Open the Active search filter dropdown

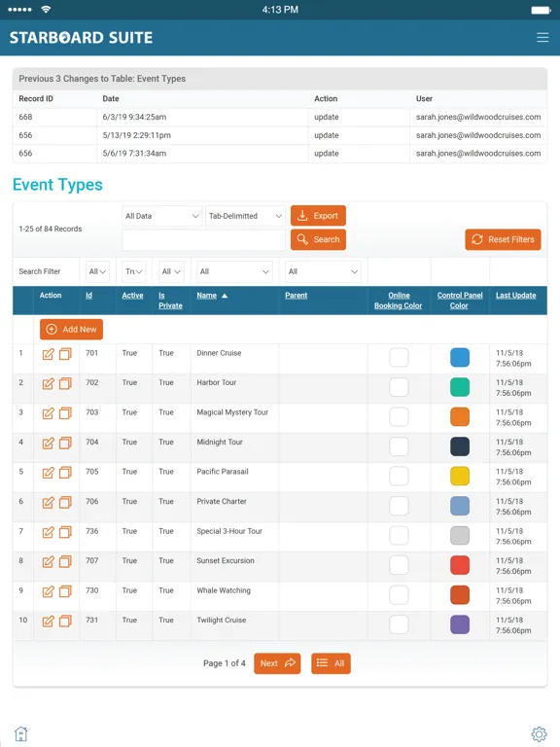134,271
